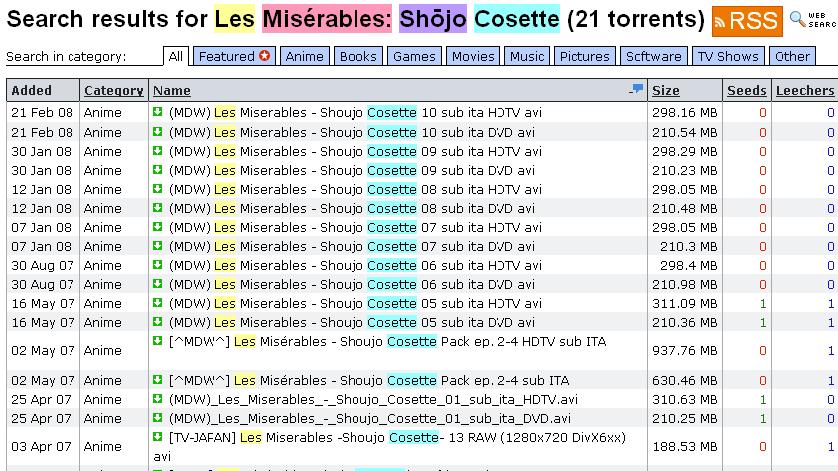Viewport: 838px width, 471px height.
Task: Click green download arrow for 08 DVD
Action: (157, 207)
